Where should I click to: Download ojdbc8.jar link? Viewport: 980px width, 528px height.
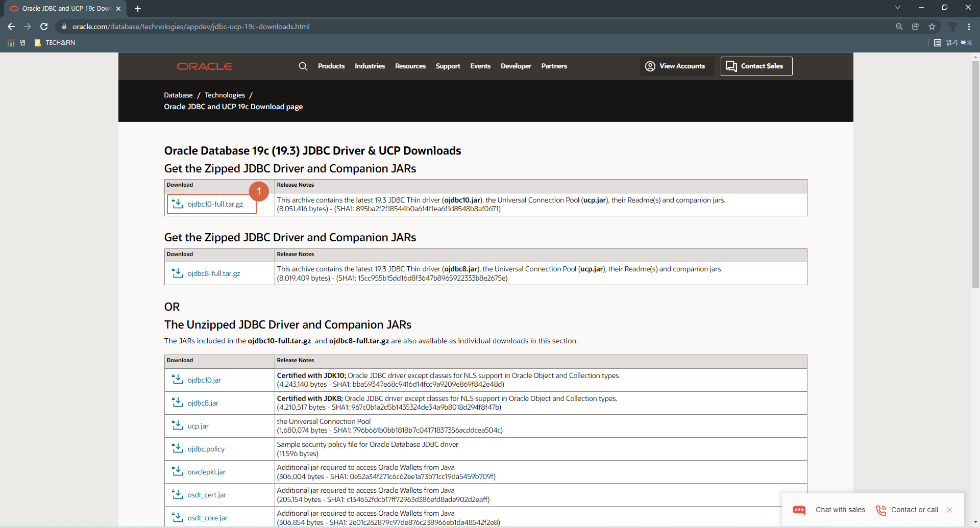pyautogui.click(x=203, y=403)
